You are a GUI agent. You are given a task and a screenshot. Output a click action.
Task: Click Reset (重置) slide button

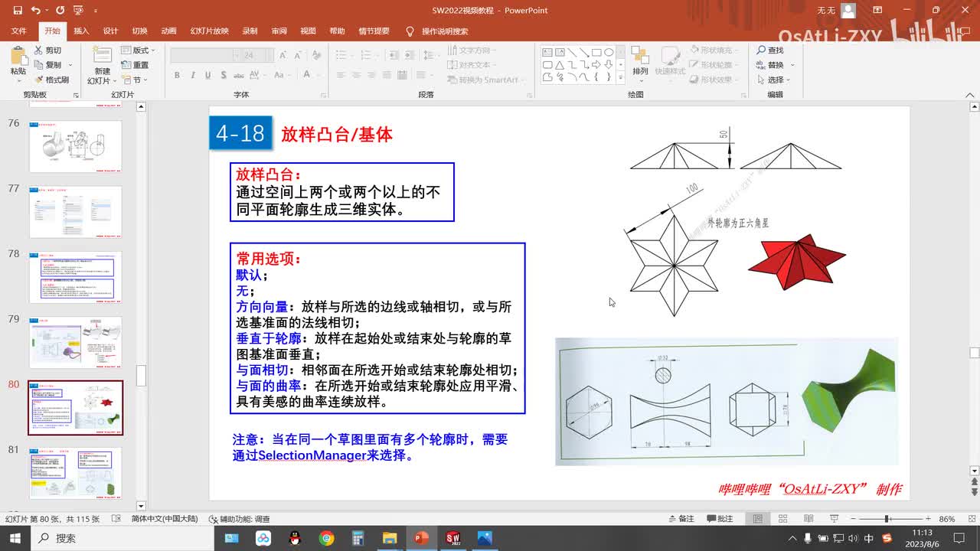tap(136, 65)
